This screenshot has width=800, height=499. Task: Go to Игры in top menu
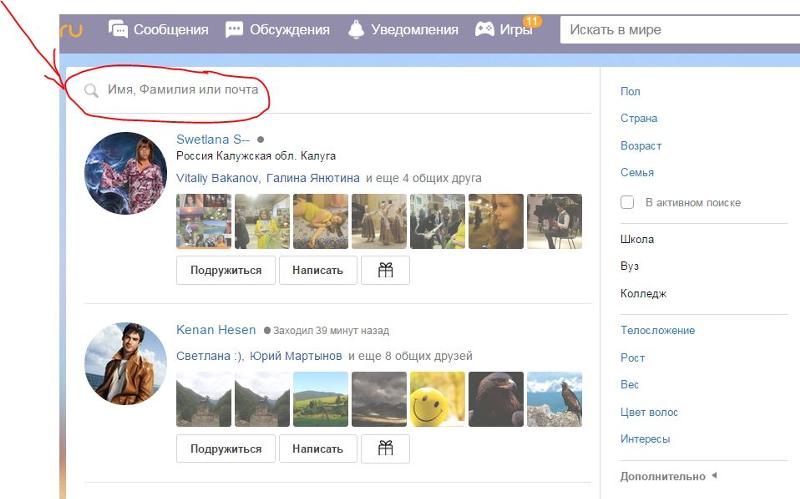click(515, 30)
